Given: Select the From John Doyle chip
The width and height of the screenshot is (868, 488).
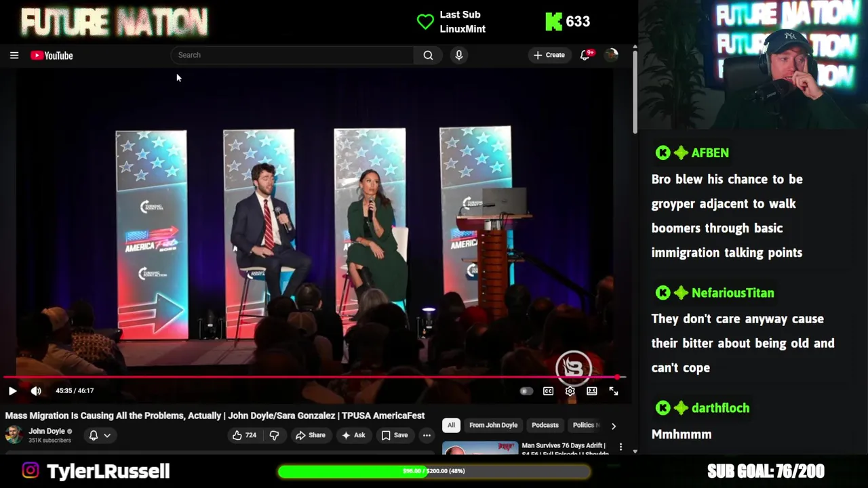Looking at the screenshot, I should pyautogui.click(x=494, y=425).
